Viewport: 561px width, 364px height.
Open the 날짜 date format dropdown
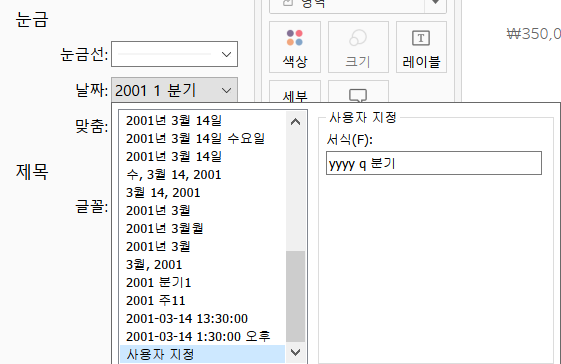[x=174, y=90]
